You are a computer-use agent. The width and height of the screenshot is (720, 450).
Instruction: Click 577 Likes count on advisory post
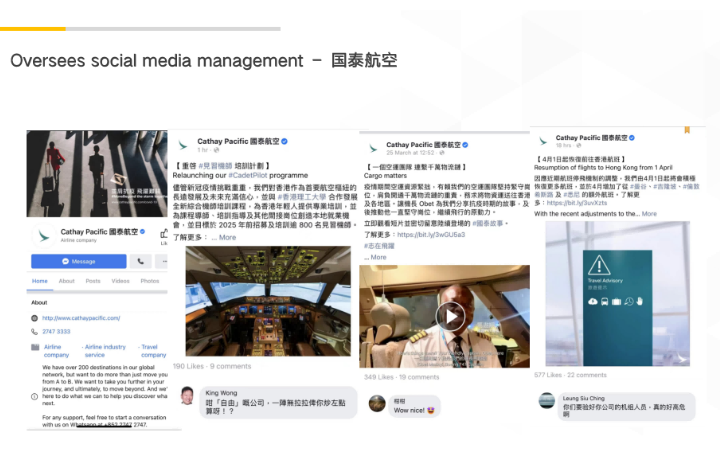[548, 375]
